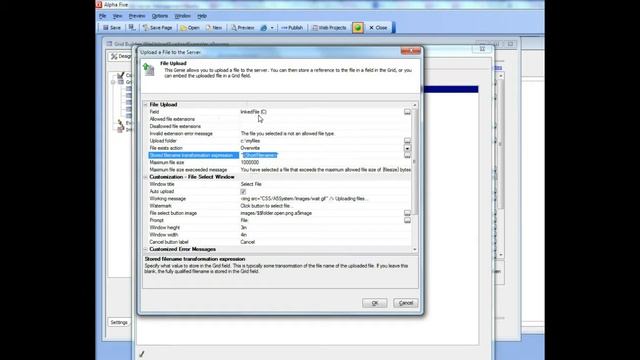Open the browser preview dropdown arrow
Viewport: 640px width, 360px height.
click(272, 28)
